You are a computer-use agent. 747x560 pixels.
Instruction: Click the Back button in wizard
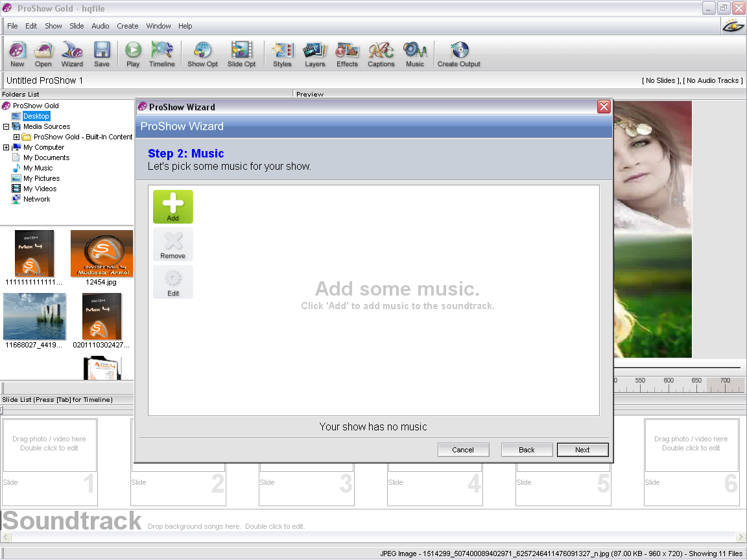tap(527, 450)
